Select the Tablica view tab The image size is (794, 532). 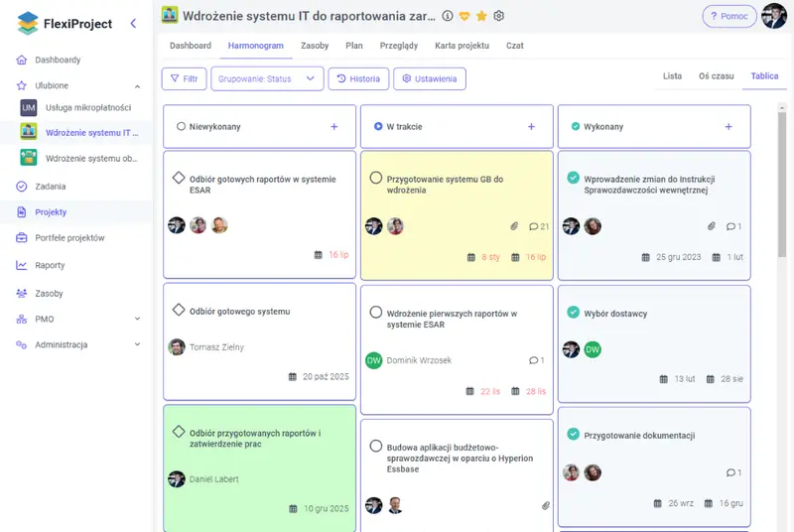click(764, 75)
